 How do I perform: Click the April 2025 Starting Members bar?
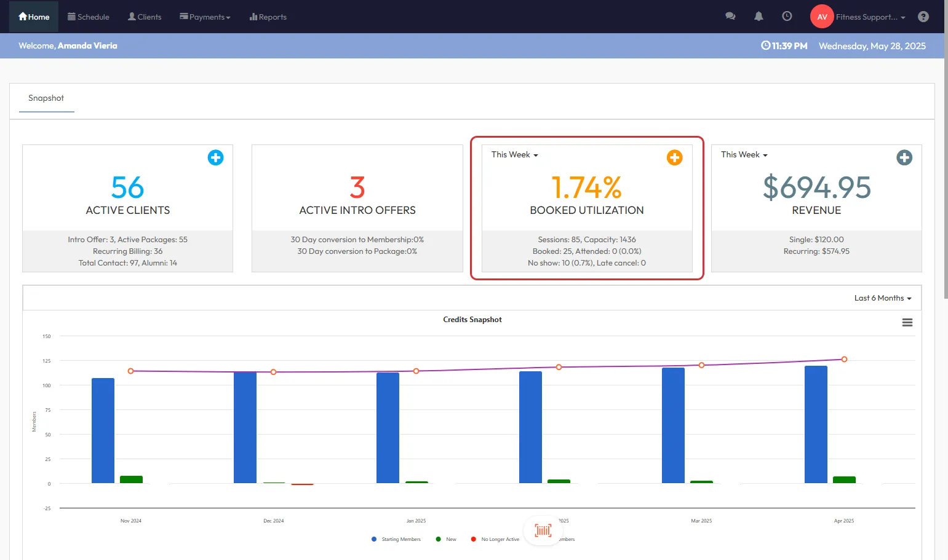coord(815,424)
